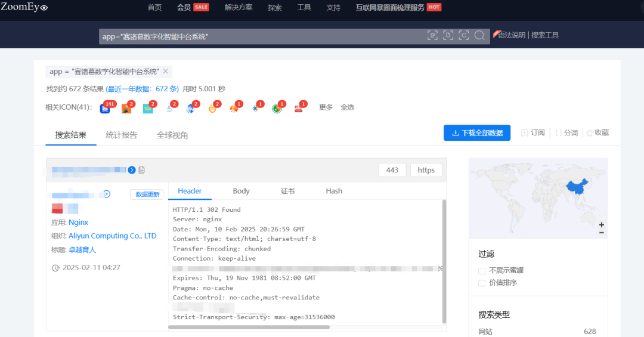Click the 卓越育人 title link

[82, 250]
